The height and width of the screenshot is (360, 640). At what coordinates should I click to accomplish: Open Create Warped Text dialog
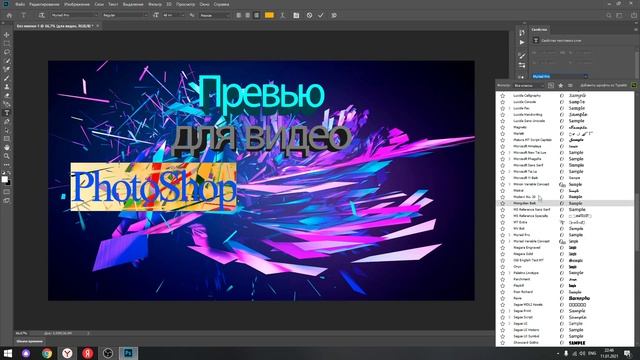282,15
